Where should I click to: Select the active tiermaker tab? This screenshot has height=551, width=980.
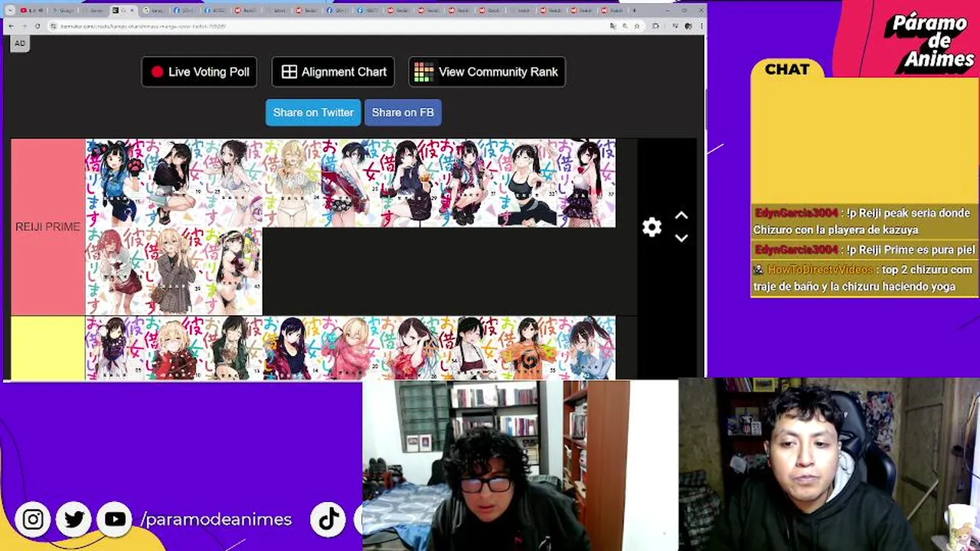(122, 11)
